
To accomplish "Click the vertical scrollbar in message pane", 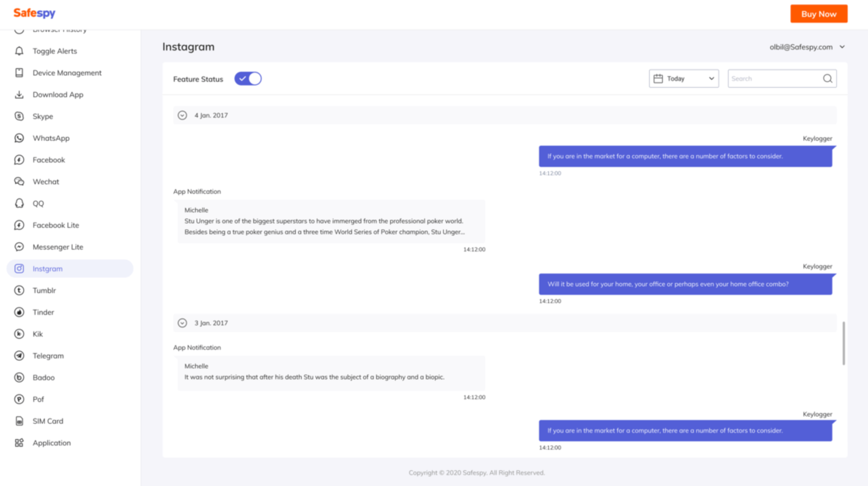I will [x=843, y=343].
